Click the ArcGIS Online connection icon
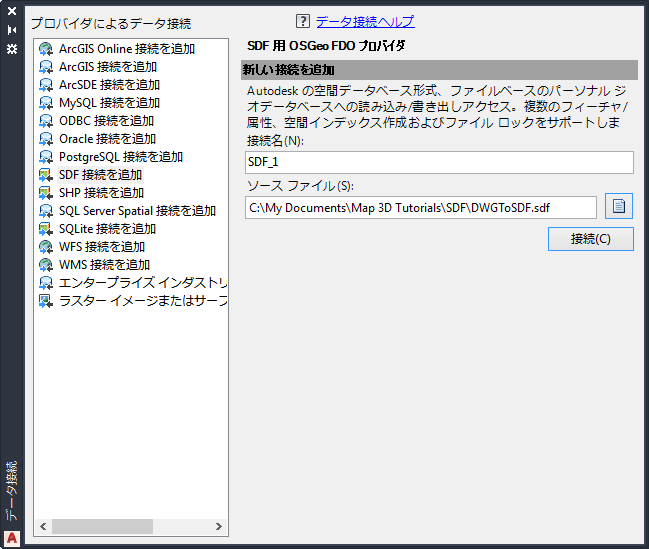This screenshot has height=549, width=649. point(46,49)
